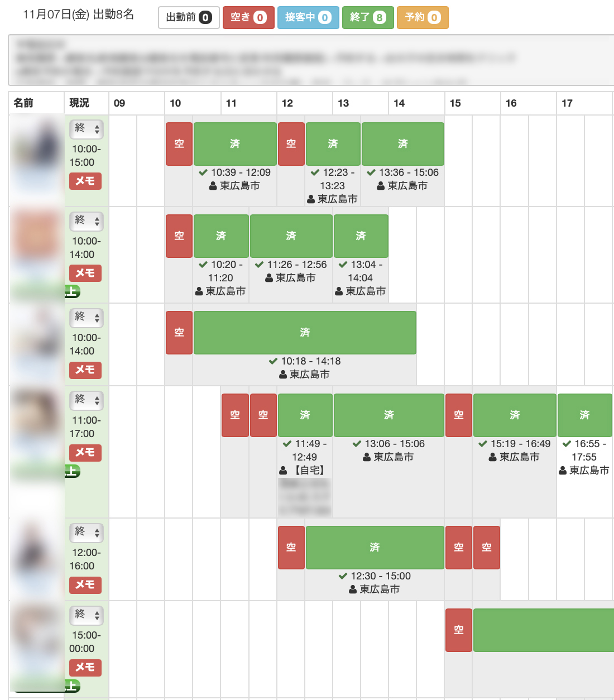614x700 pixels.
Task: Select the 空き status filter
Action: 248,17
